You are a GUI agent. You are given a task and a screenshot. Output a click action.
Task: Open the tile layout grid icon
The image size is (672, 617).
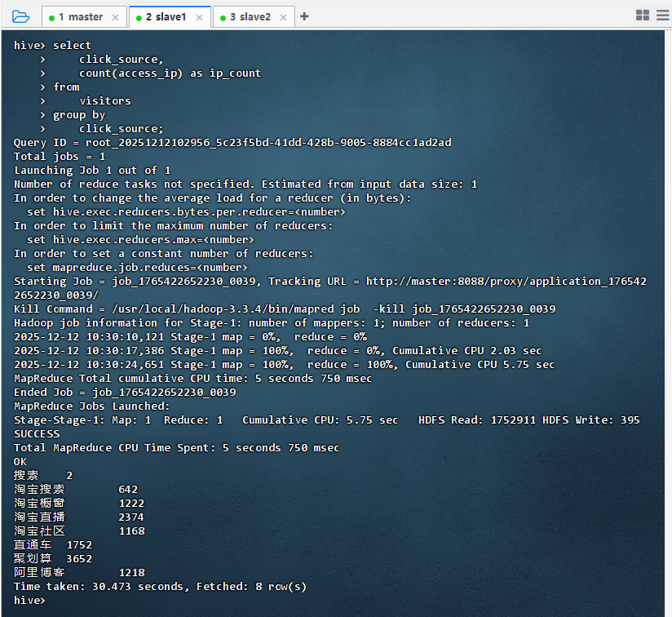[x=643, y=16]
